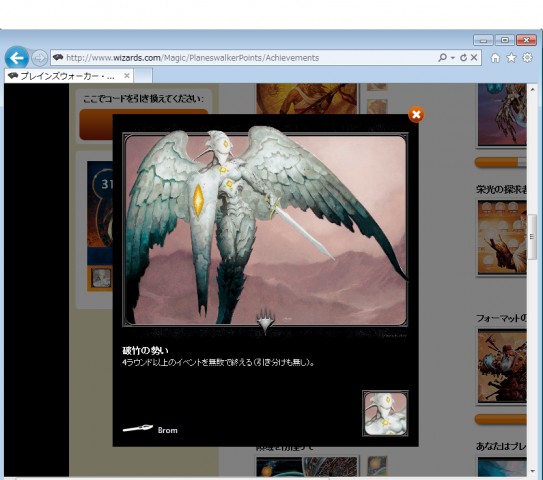543x480 pixels.
Task: Click the orange code redemption button
Action: [144, 124]
